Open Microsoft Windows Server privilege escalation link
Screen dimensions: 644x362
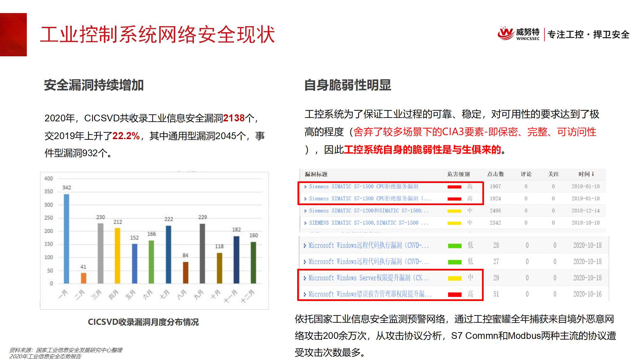[x=368, y=278]
